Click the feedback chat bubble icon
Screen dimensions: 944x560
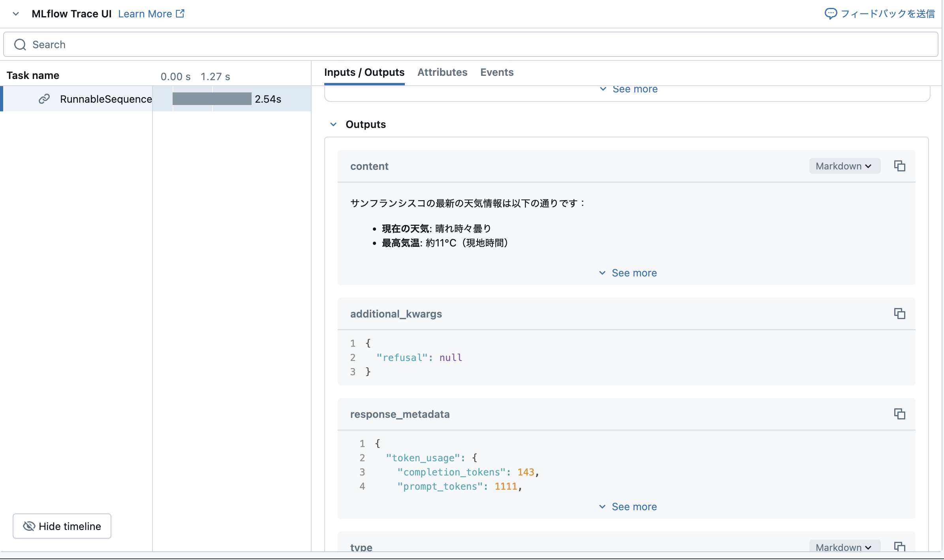point(831,13)
